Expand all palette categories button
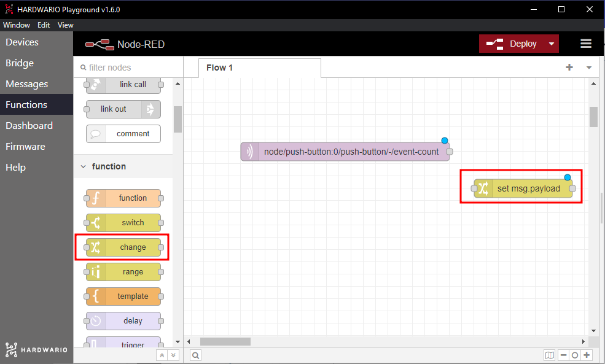The image size is (605, 364). coord(173,355)
